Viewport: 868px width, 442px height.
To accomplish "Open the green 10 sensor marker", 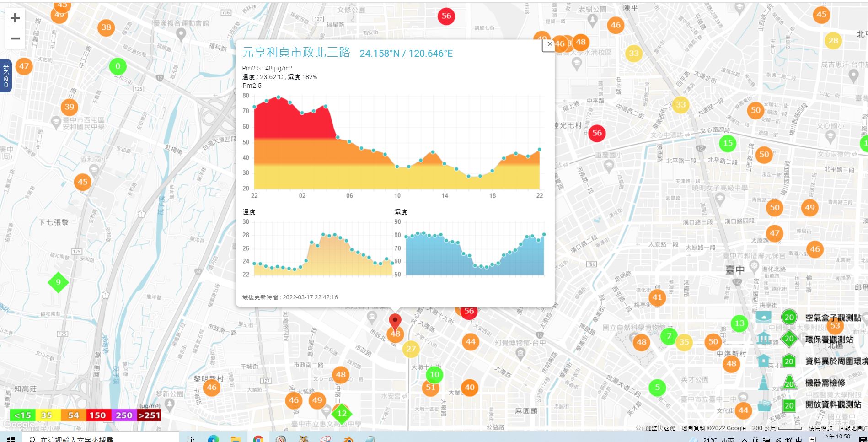I will [x=434, y=375].
